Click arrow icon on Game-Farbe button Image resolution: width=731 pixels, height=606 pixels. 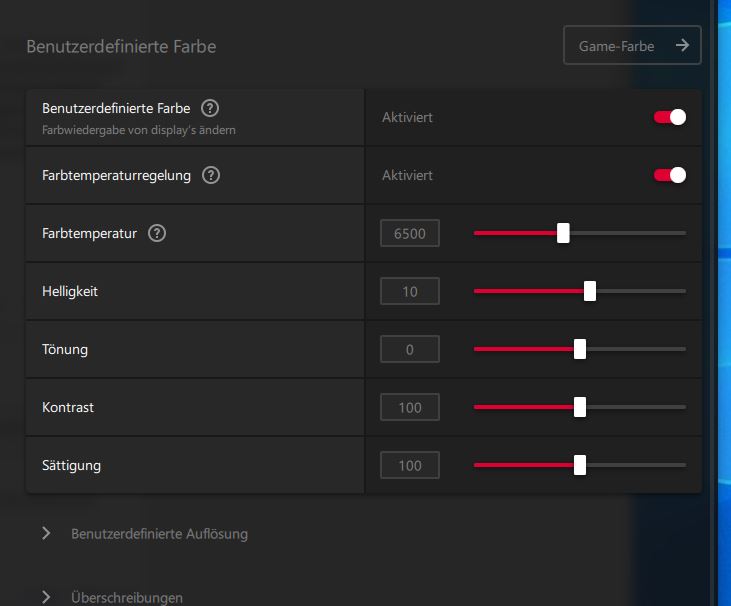click(x=682, y=45)
